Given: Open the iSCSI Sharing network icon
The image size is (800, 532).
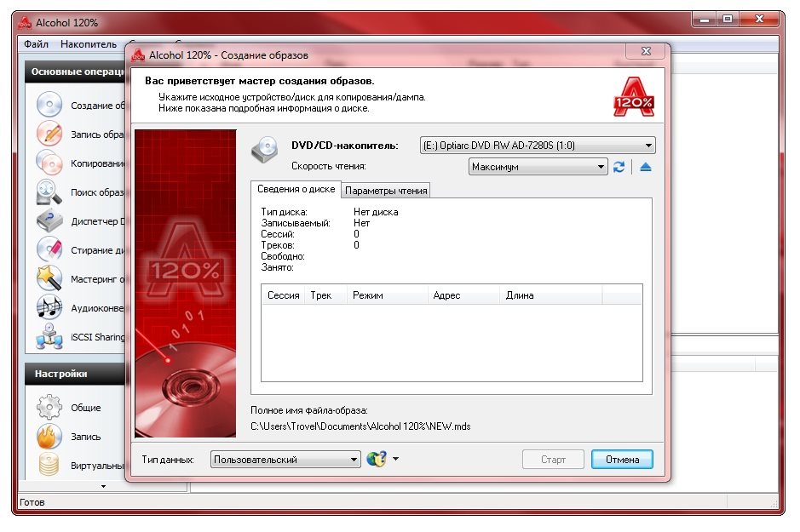Looking at the screenshot, I should point(49,336).
